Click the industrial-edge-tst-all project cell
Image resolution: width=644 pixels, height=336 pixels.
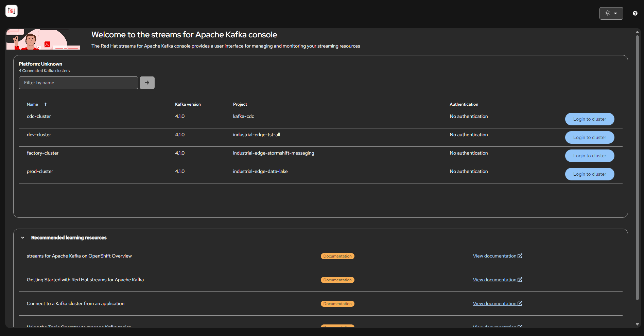point(257,135)
